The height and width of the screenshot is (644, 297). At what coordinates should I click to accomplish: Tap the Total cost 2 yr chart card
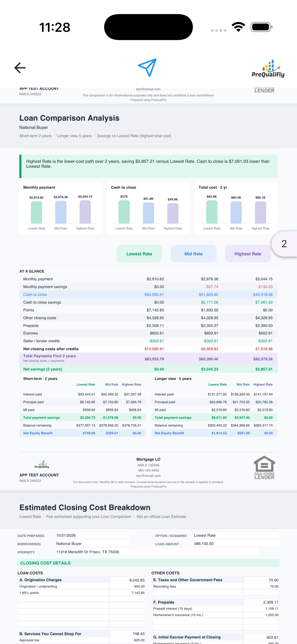[236, 208]
